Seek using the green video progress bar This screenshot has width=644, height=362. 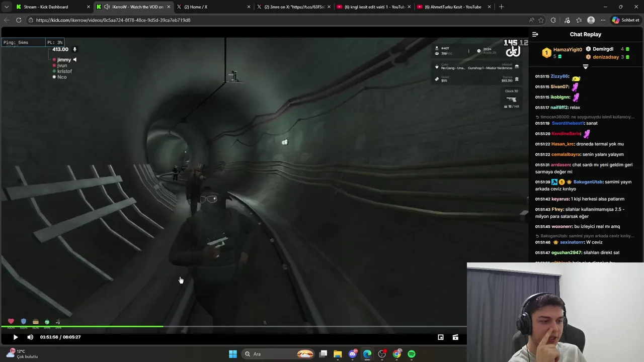(x=82, y=327)
